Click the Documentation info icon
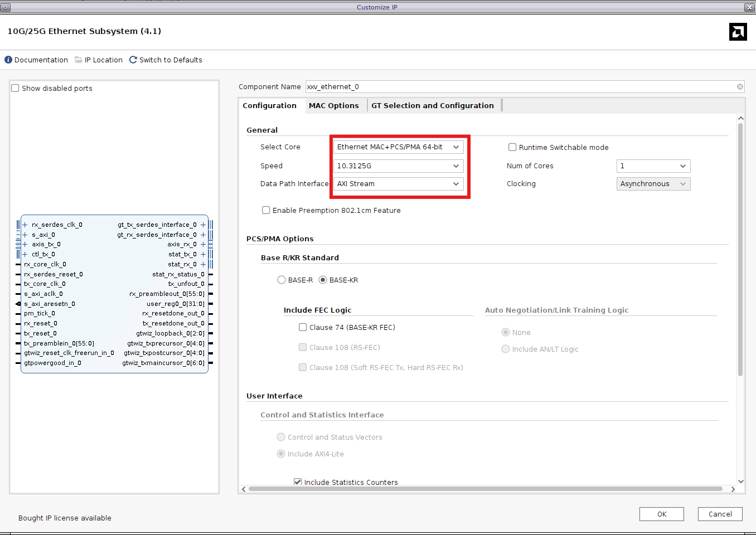Screen dimensions: 756x535 click(x=8, y=60)
